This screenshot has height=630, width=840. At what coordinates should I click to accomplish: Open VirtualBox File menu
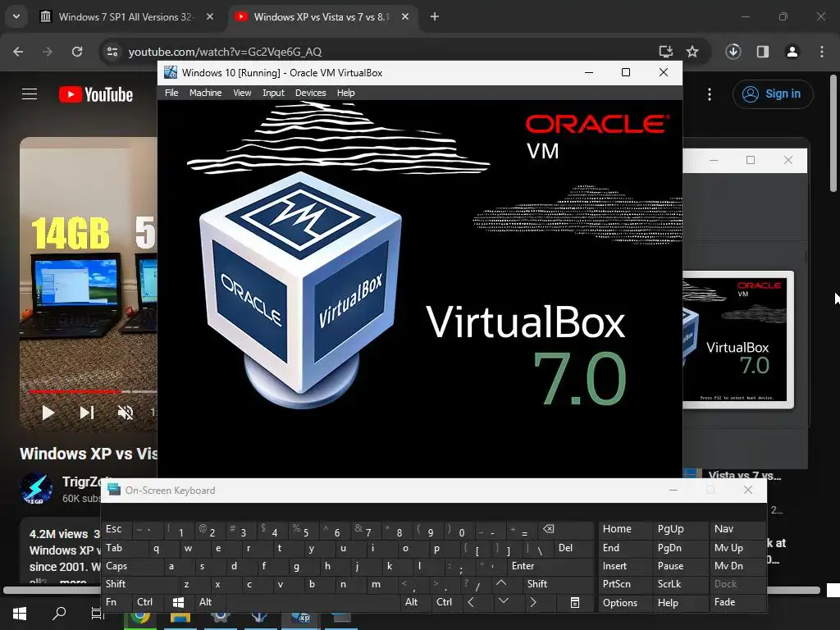(171, 93)
